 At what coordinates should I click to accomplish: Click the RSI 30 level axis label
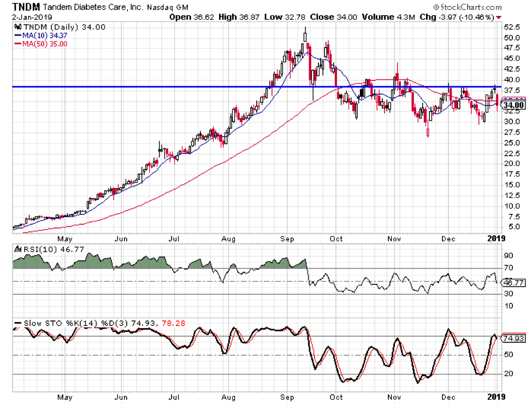point(509,294)
